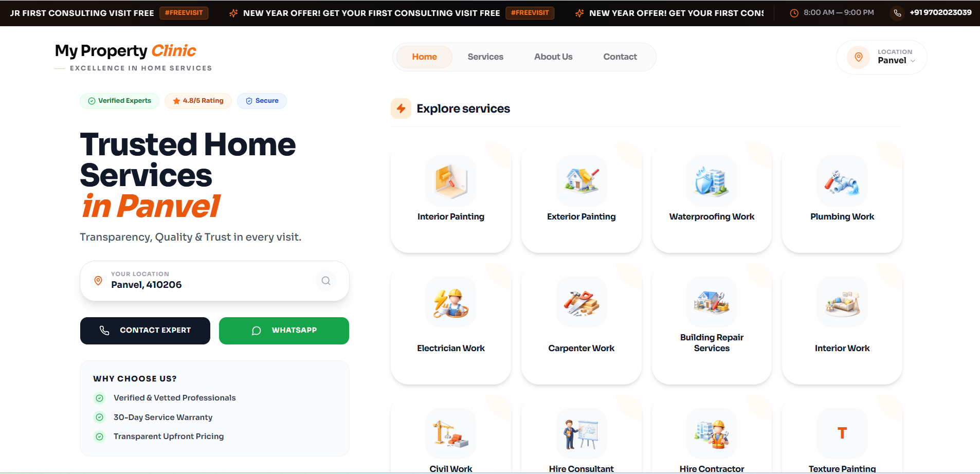Click the Panvel, 410206 location field
Viewport: 980px width, 474px height.
[215, 281]
